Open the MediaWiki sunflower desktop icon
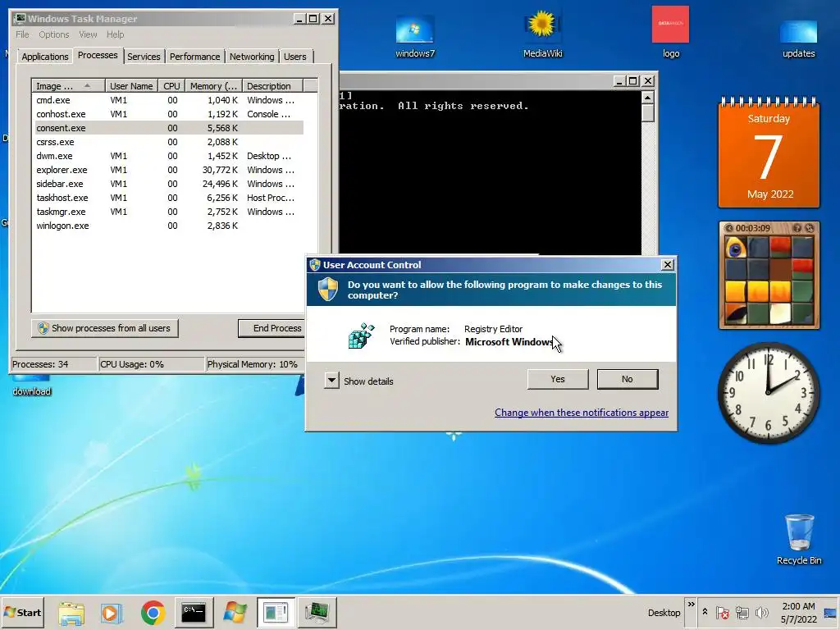Screen dimensions: 840x630 point(542,34)
